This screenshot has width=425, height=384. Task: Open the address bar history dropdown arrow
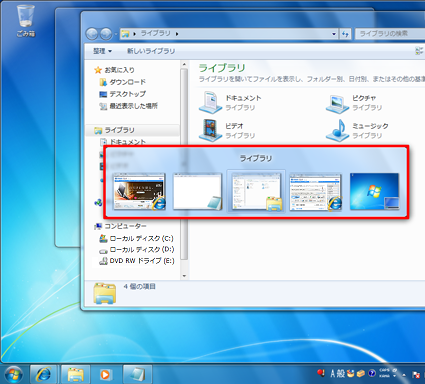[334, 34]
